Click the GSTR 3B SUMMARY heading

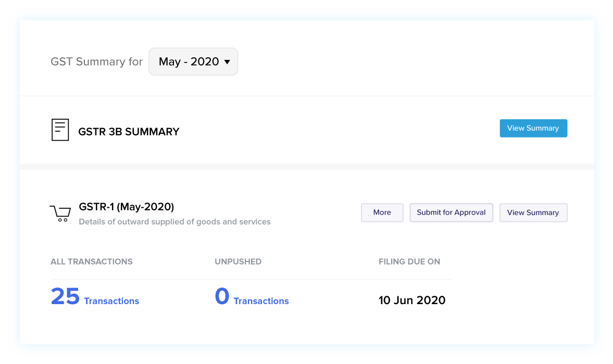[x=129, y=132]
